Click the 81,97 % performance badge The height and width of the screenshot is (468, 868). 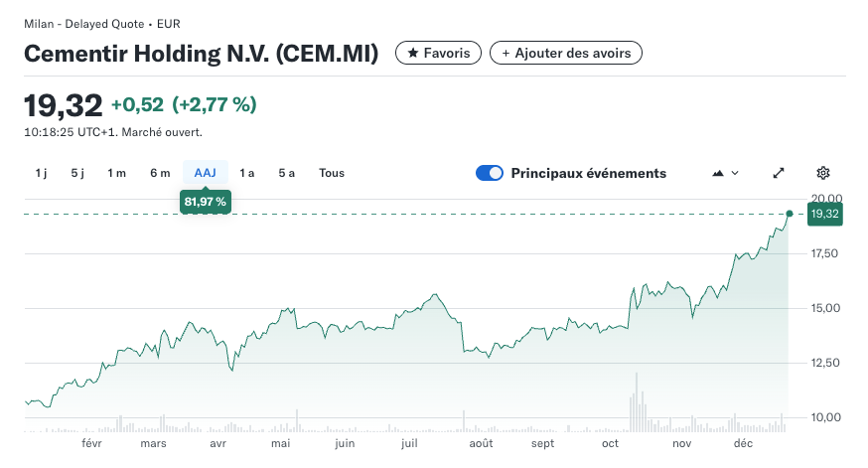coord(205,203)
